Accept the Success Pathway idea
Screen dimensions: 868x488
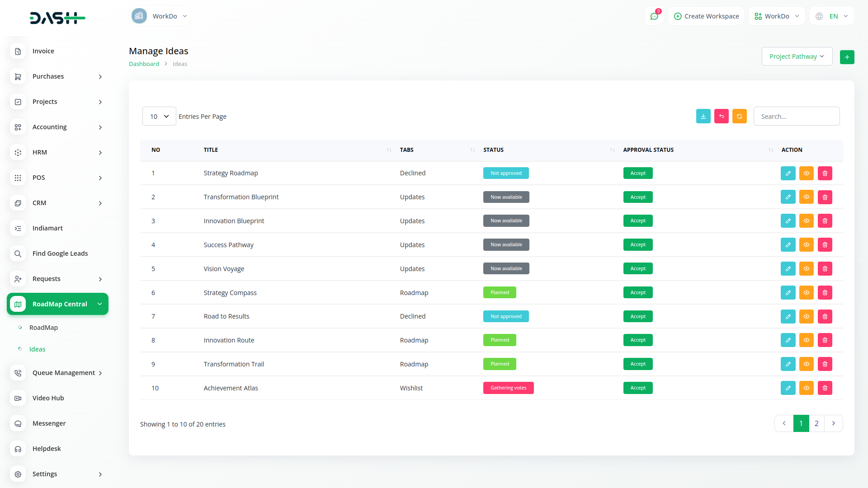[x=637, y=245]
